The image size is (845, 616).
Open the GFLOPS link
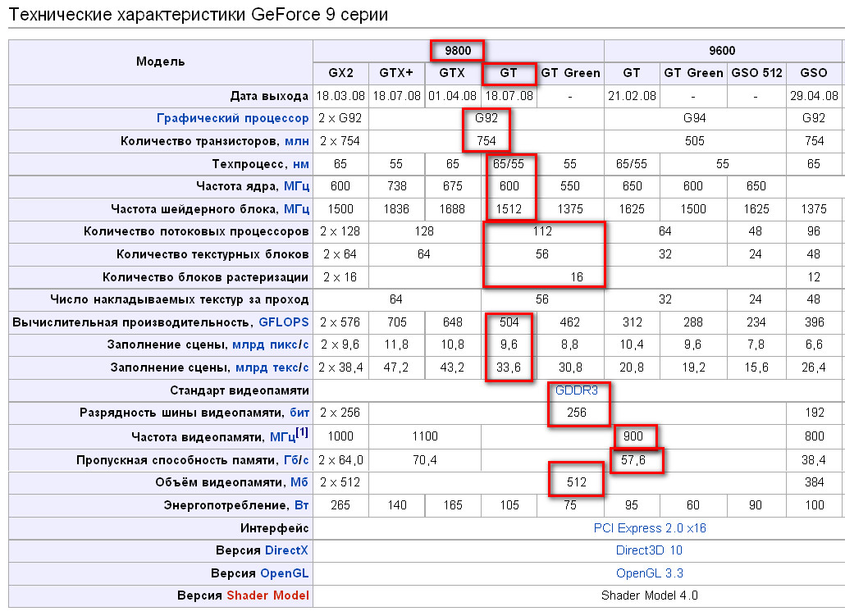[284, 322]
